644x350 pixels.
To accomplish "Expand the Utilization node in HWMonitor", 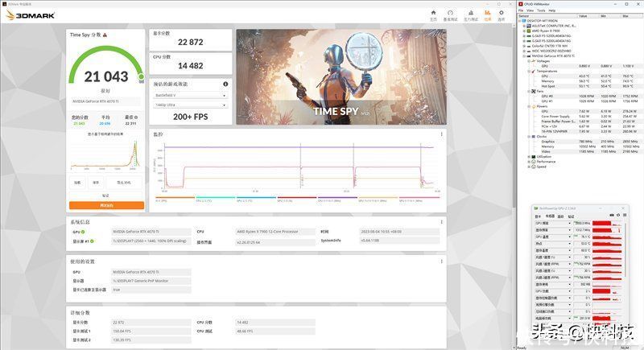I will tap(529, 157).
